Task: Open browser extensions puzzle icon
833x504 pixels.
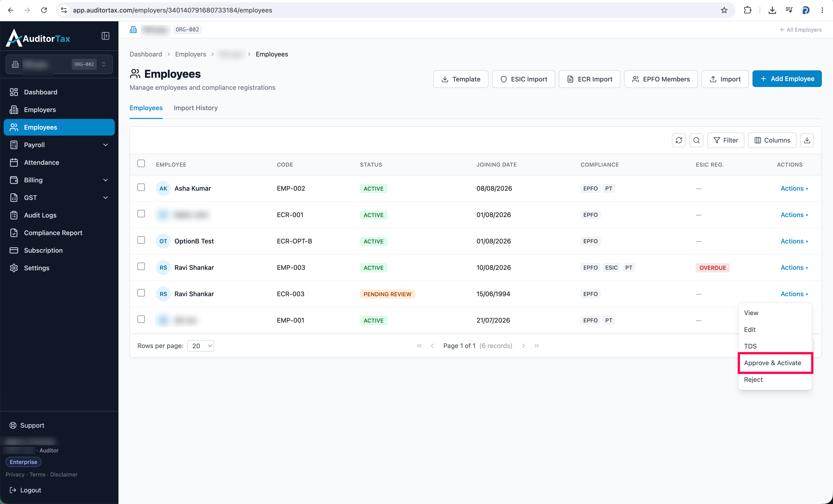Action: coord(747,10)
